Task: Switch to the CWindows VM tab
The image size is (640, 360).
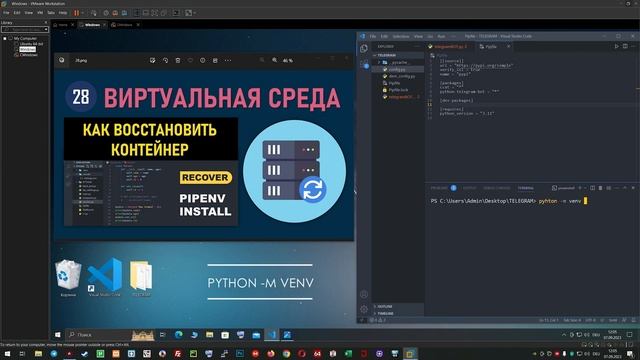Action: click(x=124, y=25)
